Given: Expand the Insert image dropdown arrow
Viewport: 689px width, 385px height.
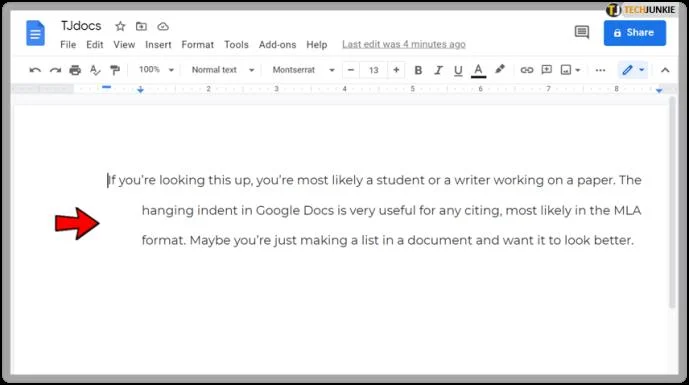Looking at the screenshot, I should point(578,70).
